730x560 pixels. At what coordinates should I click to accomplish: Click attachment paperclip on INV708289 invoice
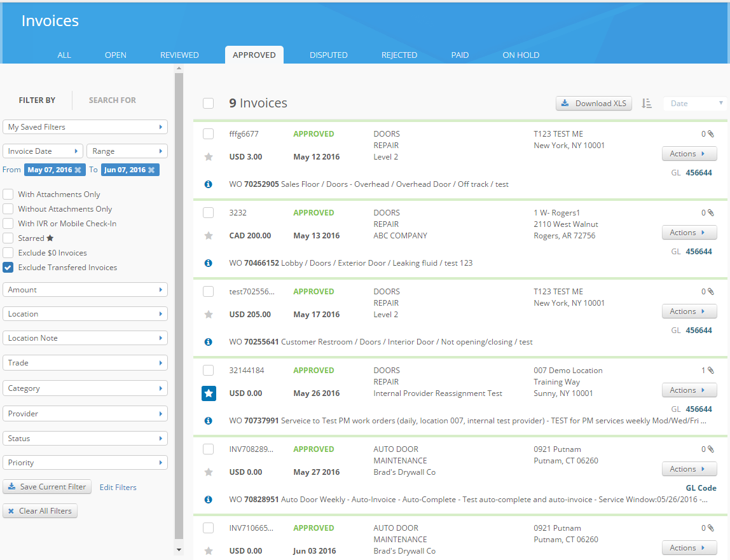tap(710, 449)
